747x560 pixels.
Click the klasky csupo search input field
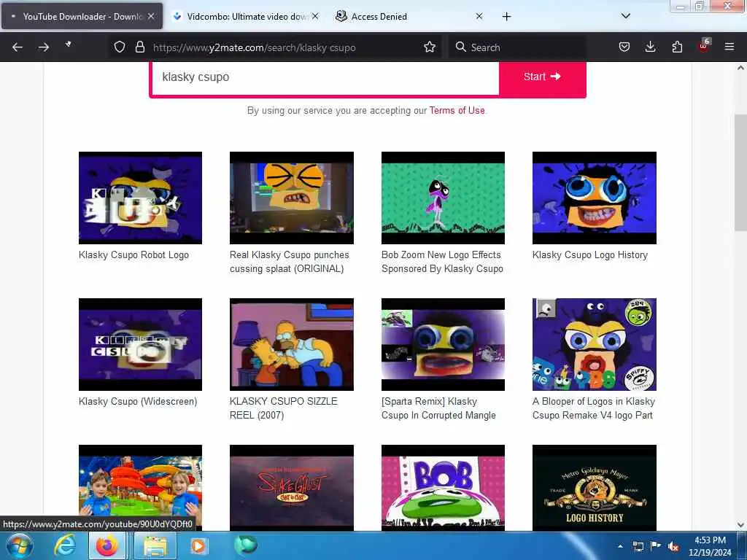325,77
